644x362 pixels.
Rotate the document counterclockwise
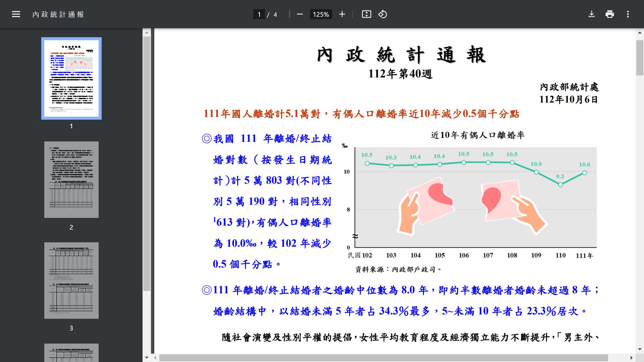coord(383,14)
